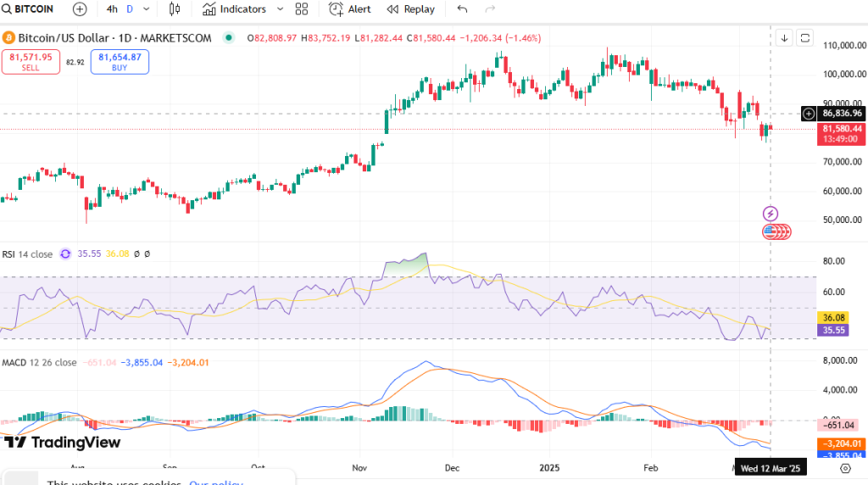Open the BITCOIN symbol search
Screen dimensions: 868x485
(x=28, y=8)
